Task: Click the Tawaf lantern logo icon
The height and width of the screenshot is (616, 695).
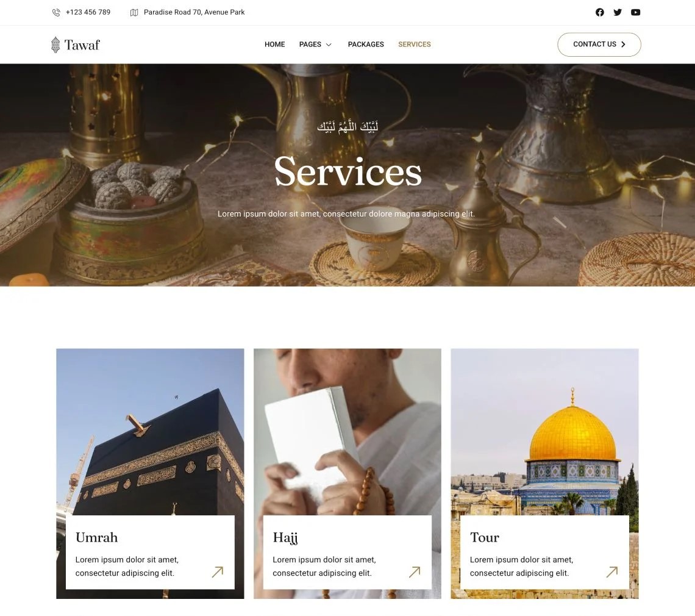Action: click(x=55, y=45)
